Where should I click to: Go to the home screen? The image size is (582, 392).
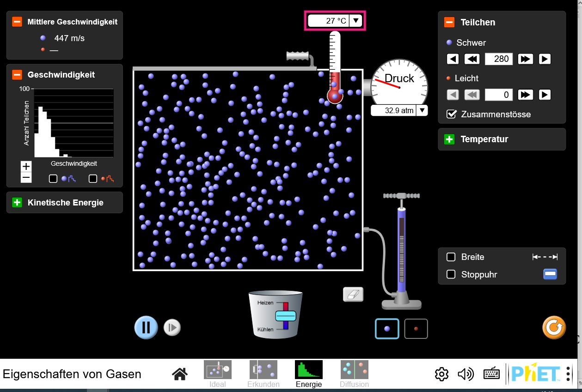point(180,374)
